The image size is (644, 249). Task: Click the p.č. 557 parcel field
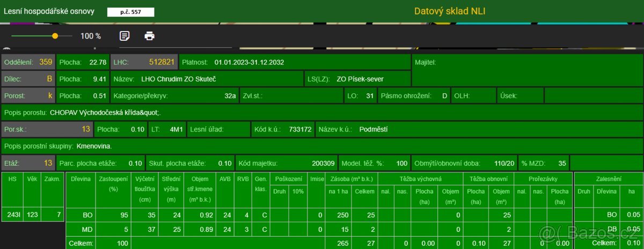pos(130,12)
